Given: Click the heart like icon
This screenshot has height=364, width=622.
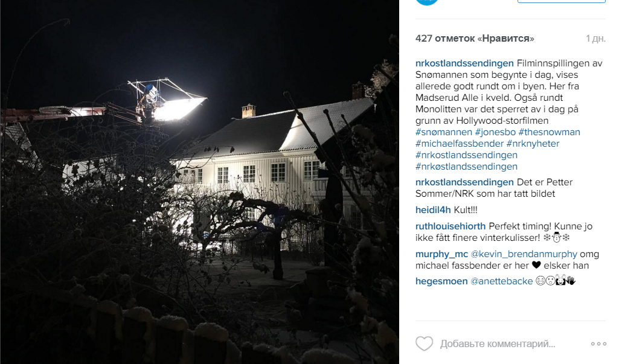Looking at the screenshot, I should point(424,344).
